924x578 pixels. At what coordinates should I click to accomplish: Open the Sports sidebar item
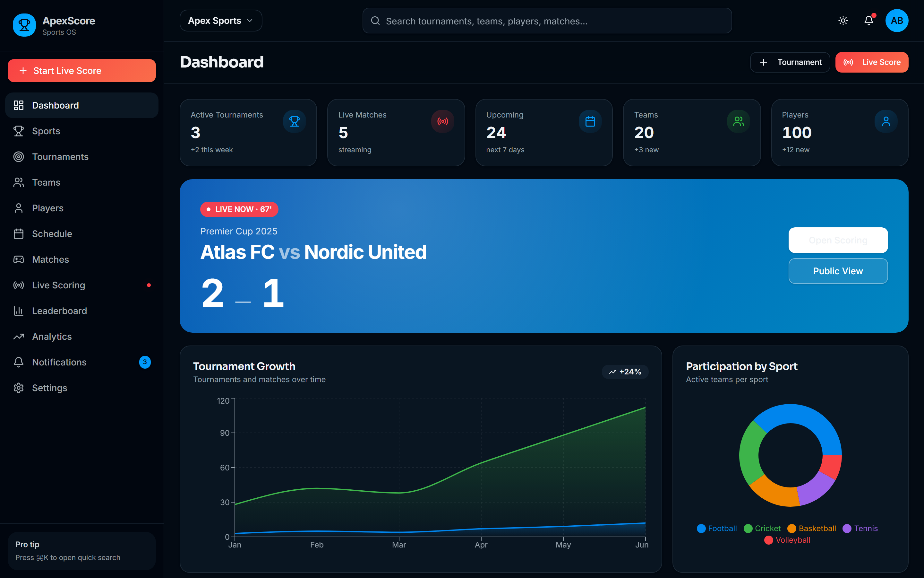click(82, 131)
